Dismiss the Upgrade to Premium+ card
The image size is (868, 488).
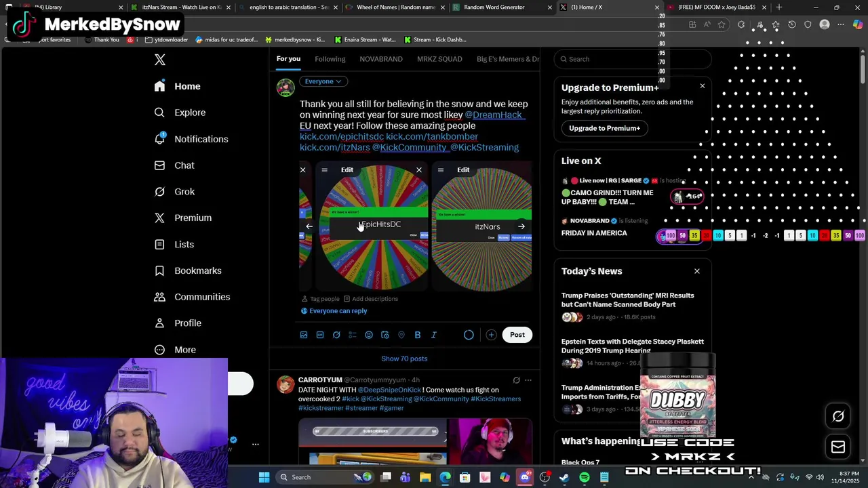coord(703,86)
